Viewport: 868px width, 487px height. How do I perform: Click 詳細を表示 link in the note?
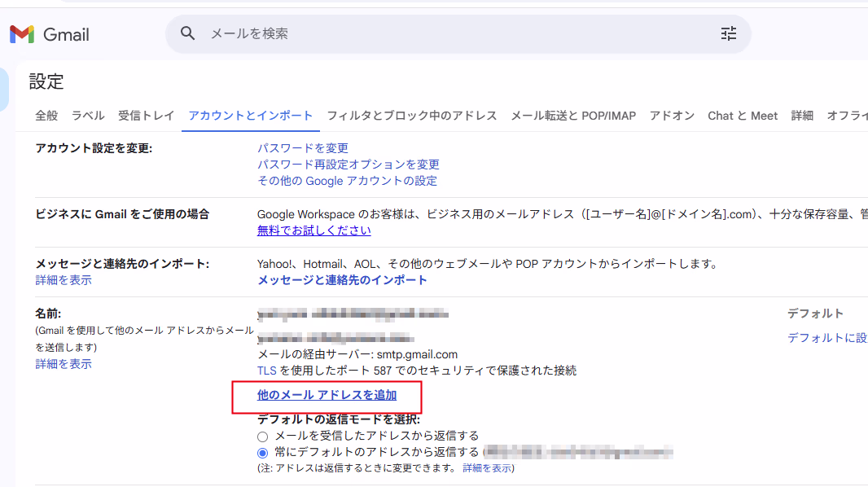tap(487, 468)
